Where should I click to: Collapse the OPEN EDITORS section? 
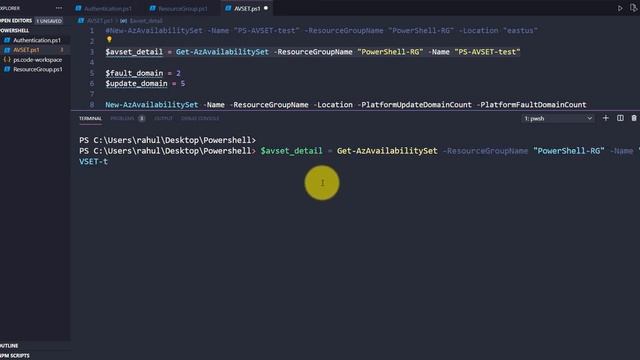pos(16,20)
